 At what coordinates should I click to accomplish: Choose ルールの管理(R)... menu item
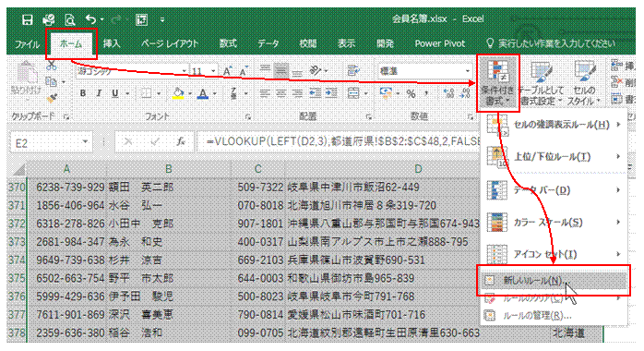click(x=554, y=316)
